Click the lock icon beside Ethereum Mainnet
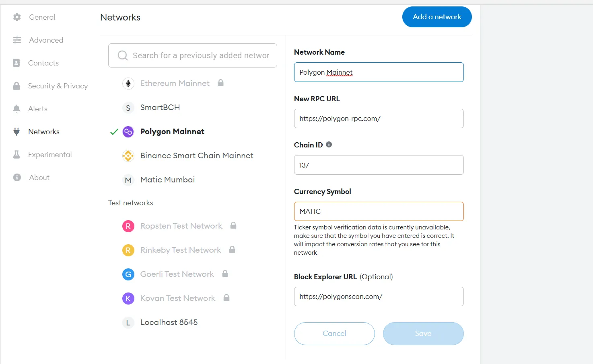The width and height of the screenshot is (593, 364). point(220,83)
